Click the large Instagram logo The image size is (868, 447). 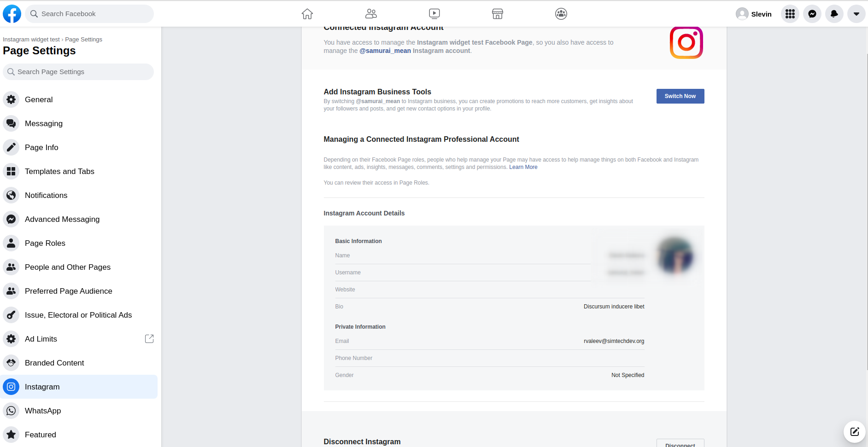coord(686,42)
